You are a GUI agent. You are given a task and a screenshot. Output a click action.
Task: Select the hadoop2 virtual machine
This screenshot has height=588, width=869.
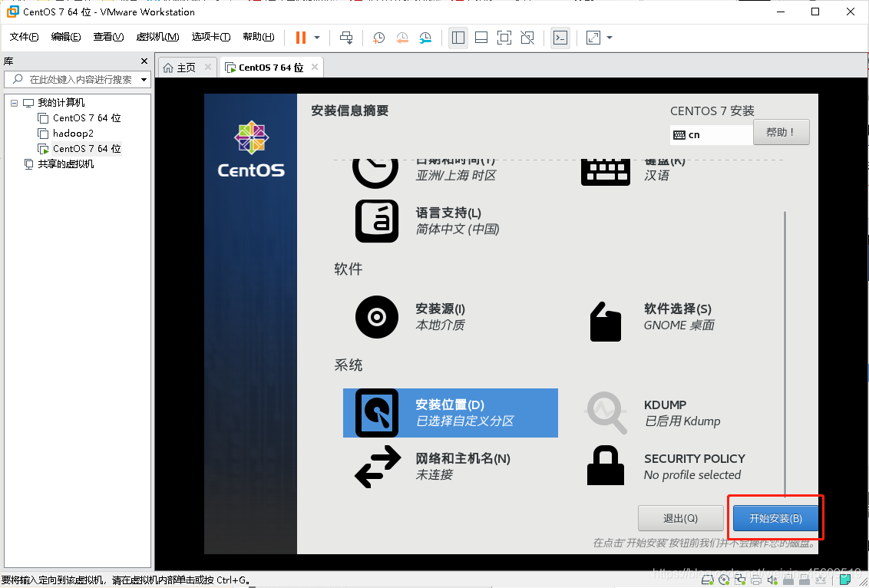[73, 133]
